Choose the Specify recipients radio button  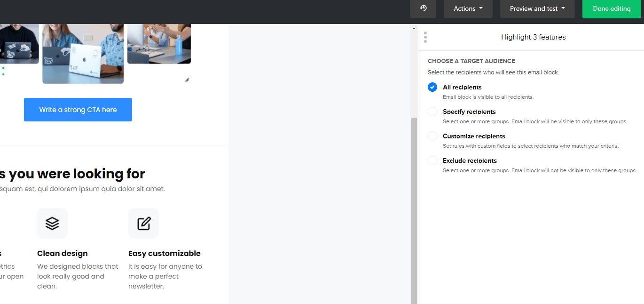tap(432, 112)
